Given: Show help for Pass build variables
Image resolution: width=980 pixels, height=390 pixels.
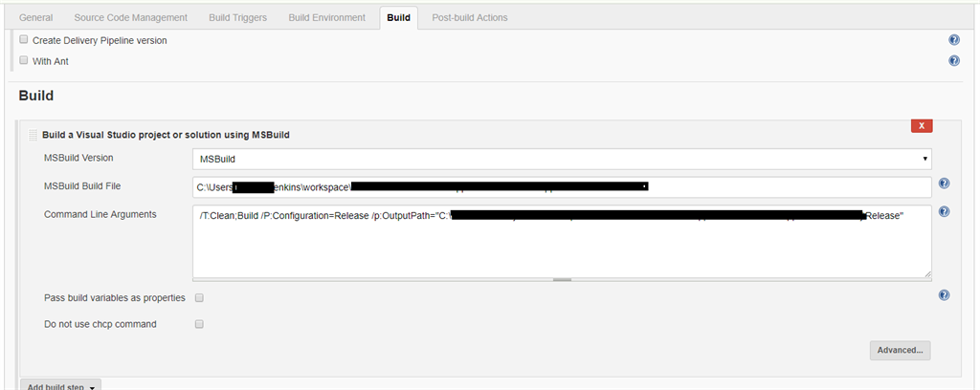Looking at the screenshot, I should tap(944, 296).
